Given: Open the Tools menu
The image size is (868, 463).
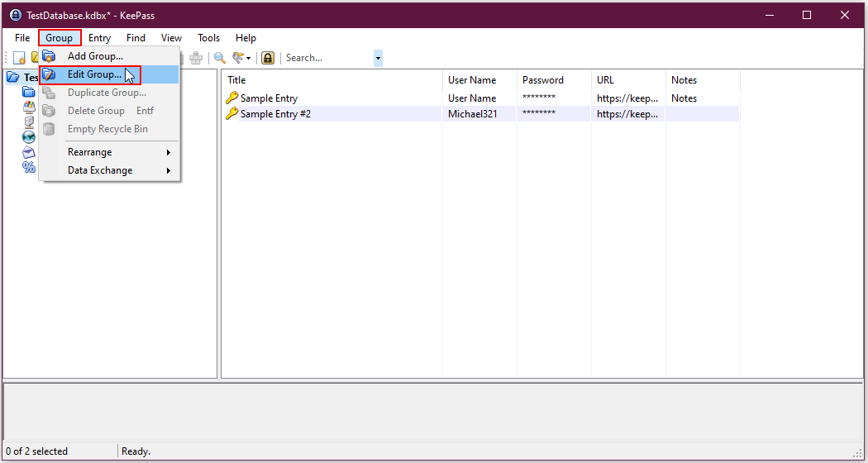Looking at the screenshot, I should click(208, 38).
